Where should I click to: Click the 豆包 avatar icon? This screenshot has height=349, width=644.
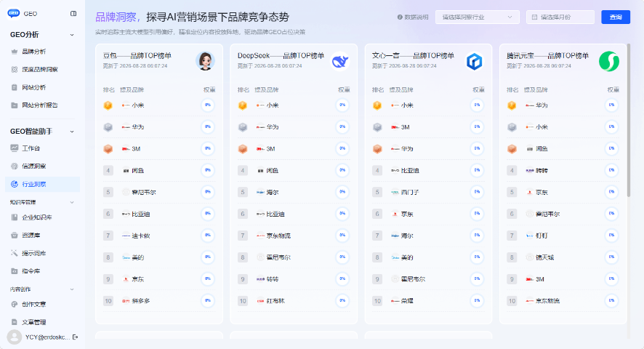(x=206, y=61)
